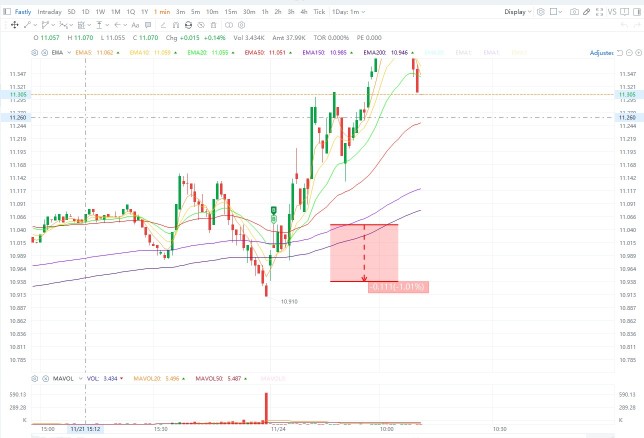Toggle the right side panel
The width and height of the screenshot is (644, 438).
tap(637, 12)
